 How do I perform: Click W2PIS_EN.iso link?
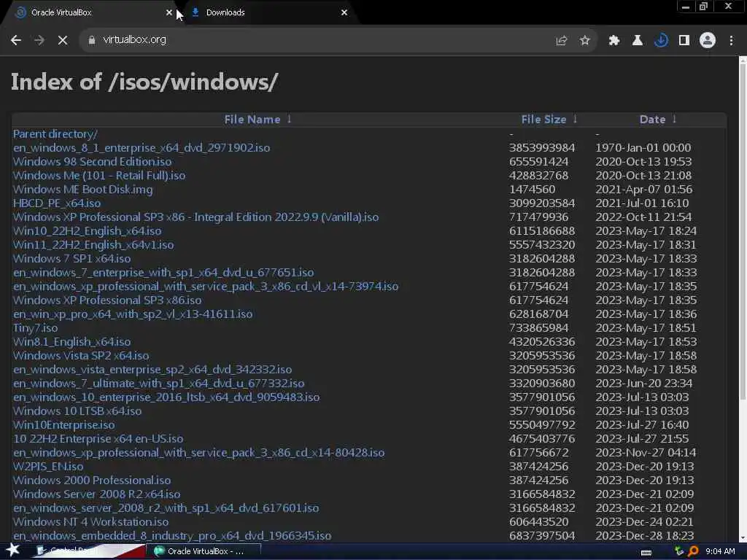click(48, 466)
